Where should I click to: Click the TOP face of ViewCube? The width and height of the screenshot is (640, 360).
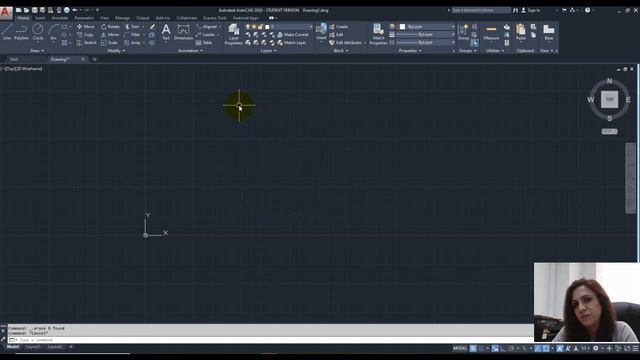point(609,99)
